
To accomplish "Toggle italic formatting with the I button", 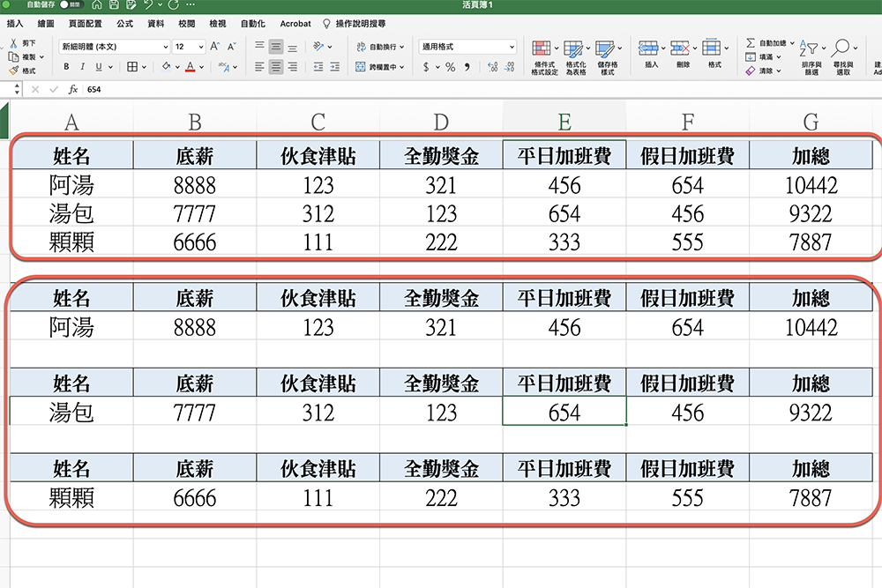I will [83, 67].
